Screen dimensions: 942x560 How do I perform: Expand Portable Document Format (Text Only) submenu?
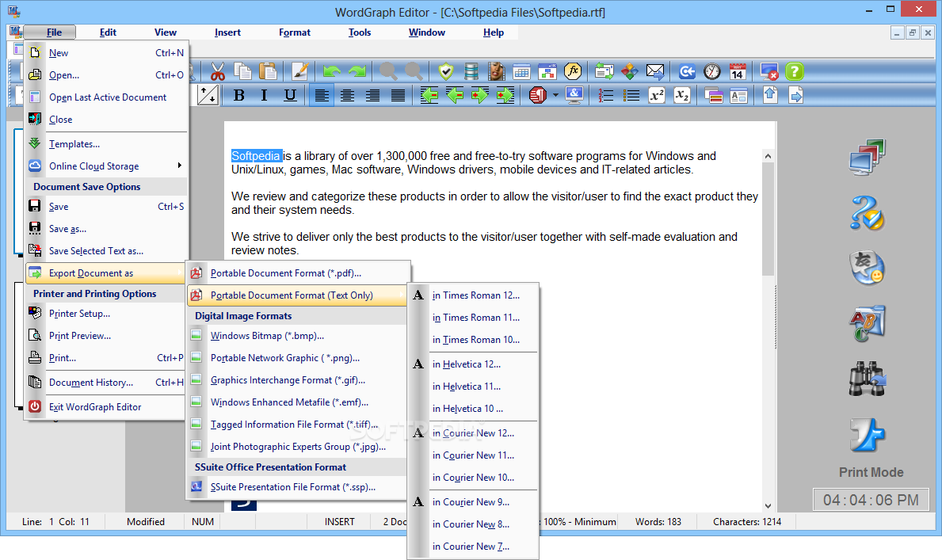click(297, 295)
